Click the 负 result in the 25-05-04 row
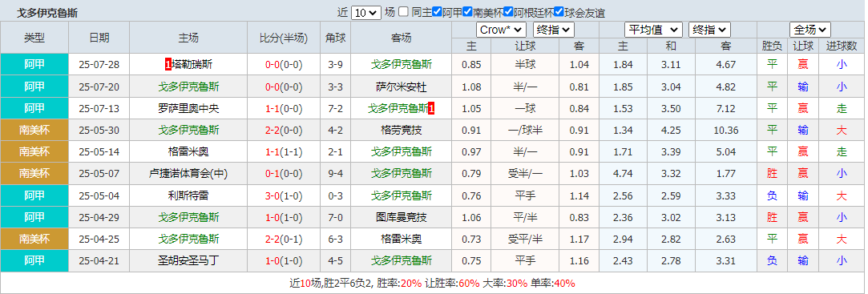Screen dimensions: 868x294 (773, 195)
